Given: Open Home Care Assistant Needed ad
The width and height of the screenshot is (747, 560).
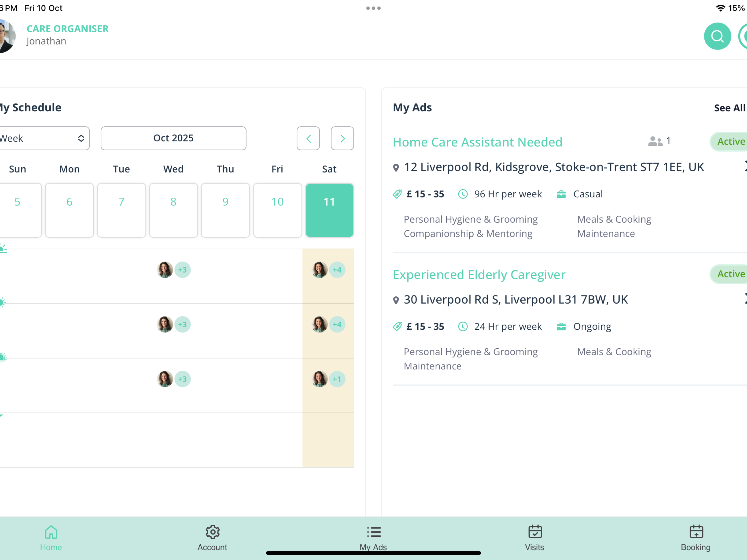Looking at the screenshot, I should click(x=477, y=142).
